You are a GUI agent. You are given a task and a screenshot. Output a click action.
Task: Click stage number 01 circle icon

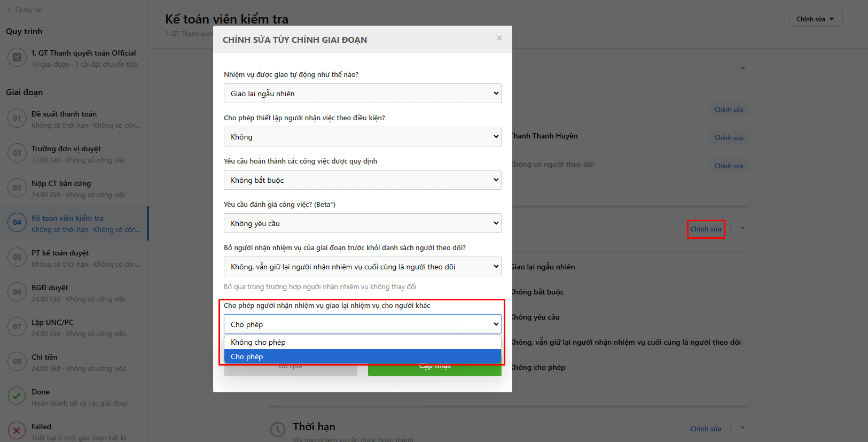click(x=17, y=118)
